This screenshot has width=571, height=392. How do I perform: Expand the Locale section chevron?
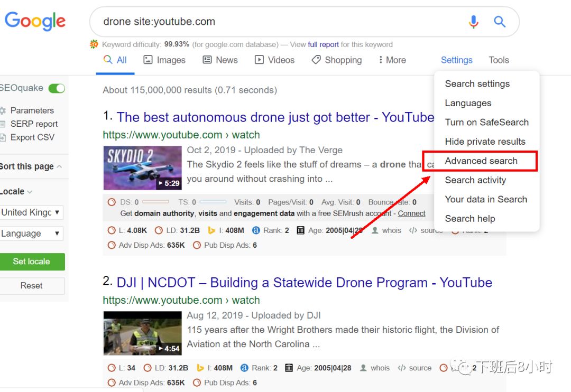(30, 192)
